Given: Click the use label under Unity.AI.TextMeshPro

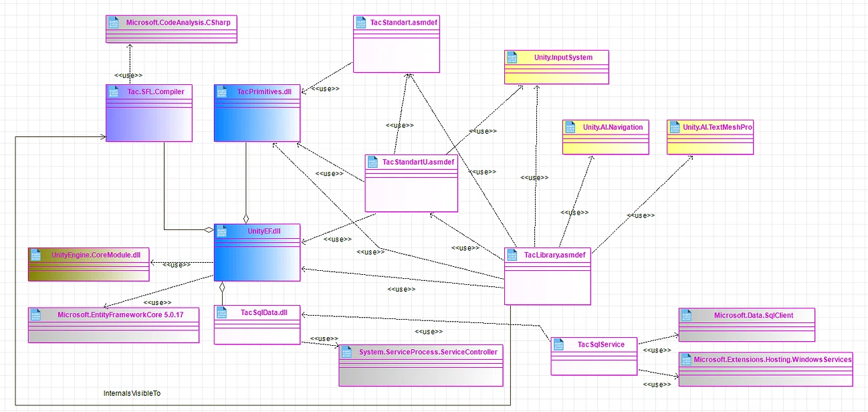Looking at the screenshot, I should click(641, 215).
